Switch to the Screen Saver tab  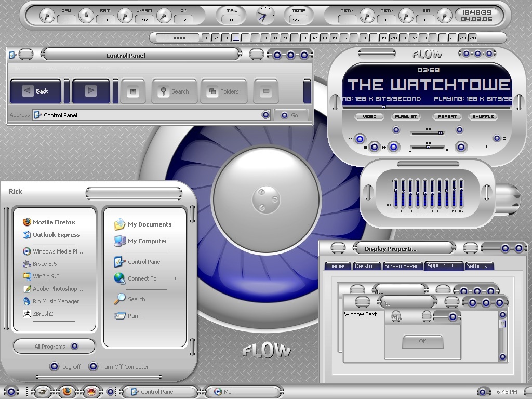click(x=401, y=266)
